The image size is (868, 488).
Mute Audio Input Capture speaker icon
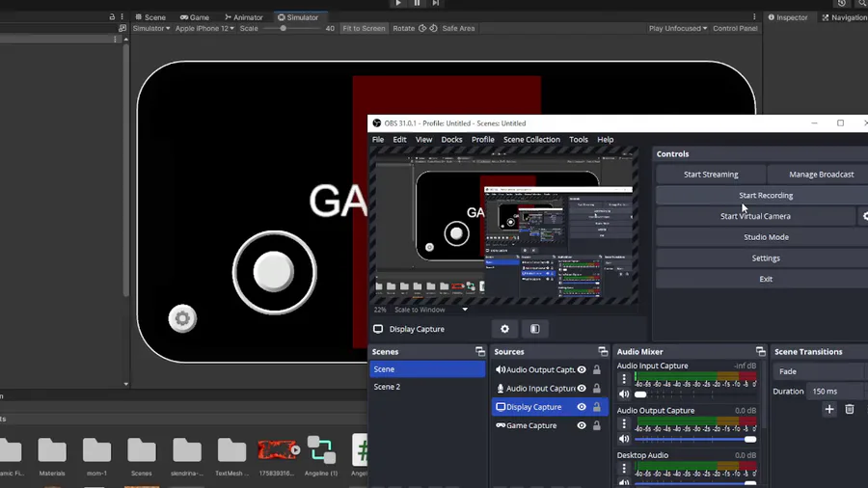[x=624, y=394]
